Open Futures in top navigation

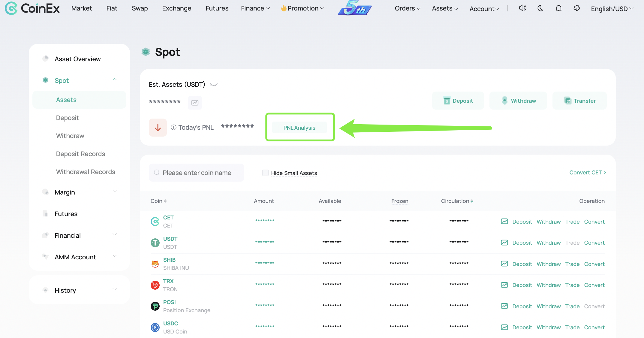[217, 8]
